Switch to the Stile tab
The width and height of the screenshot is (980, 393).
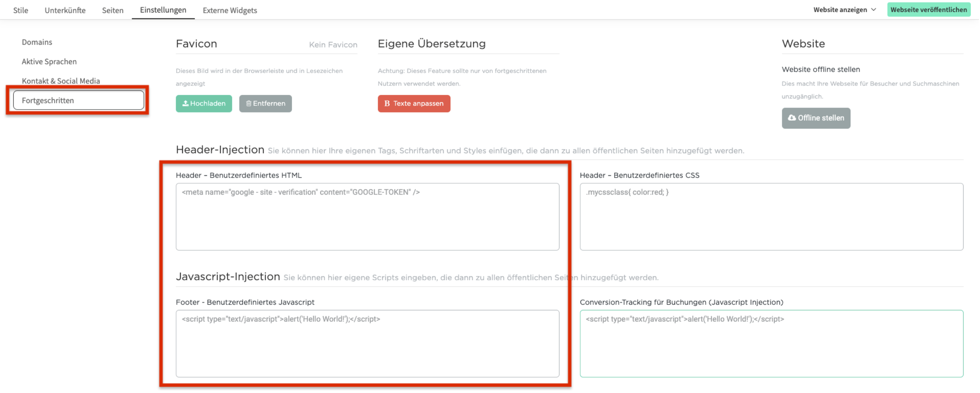(20, 10)
